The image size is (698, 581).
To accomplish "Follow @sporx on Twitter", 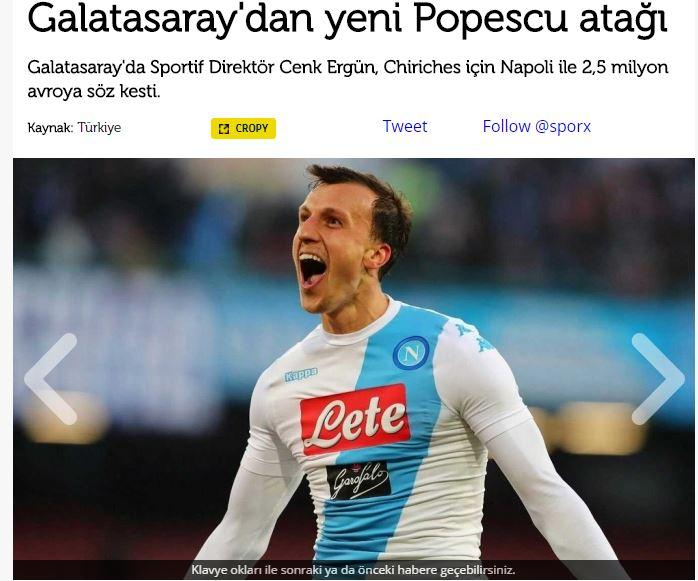I will (x=536, y=126).
